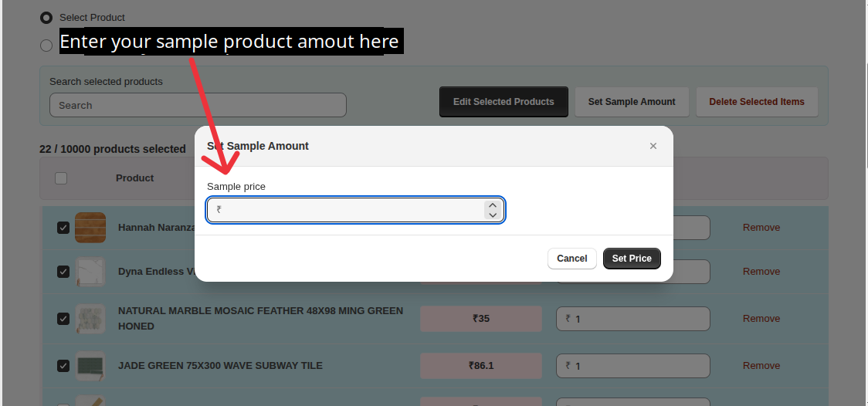Remove the Jade Green Wave Subway Tile row
The image size is (868, 406).
(761, 366)
